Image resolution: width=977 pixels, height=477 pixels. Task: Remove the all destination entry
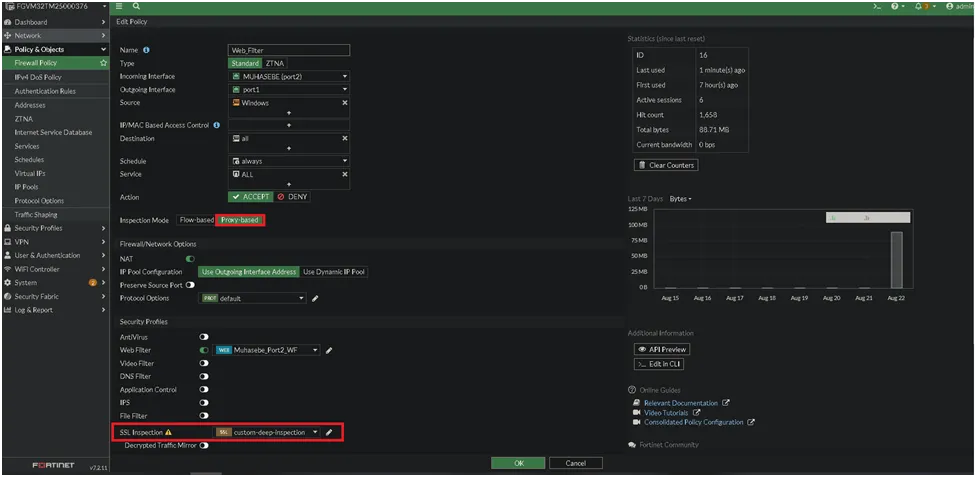[x=345, y=138]
